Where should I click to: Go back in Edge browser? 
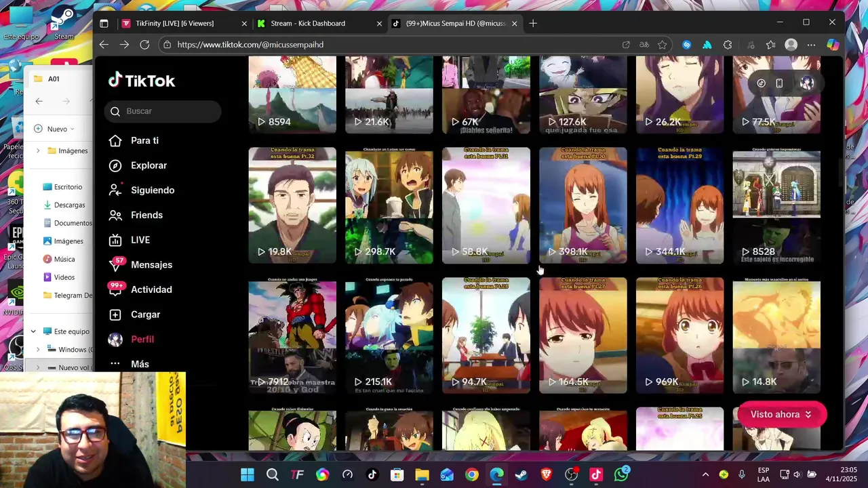pyautogui.click(x=104, y=45)
